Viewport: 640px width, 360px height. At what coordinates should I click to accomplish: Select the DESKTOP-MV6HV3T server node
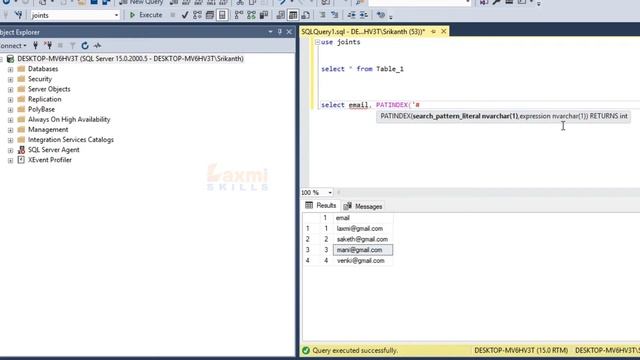[x=130, y=59]
